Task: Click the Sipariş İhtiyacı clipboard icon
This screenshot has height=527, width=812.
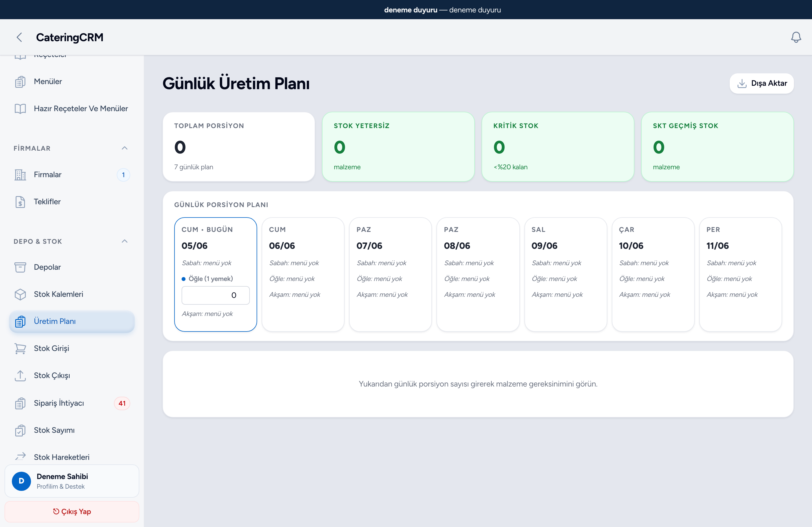Action: tap(20, 403)
